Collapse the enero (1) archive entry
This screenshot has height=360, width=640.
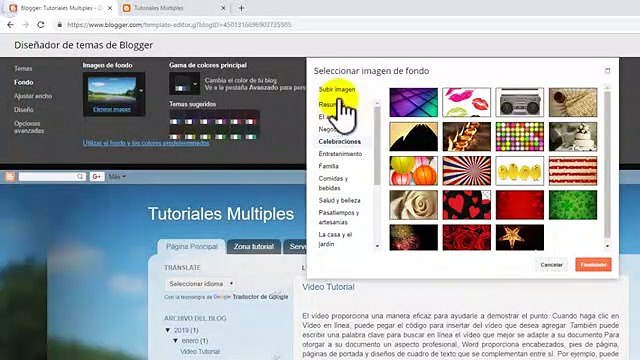coord(176,340)
